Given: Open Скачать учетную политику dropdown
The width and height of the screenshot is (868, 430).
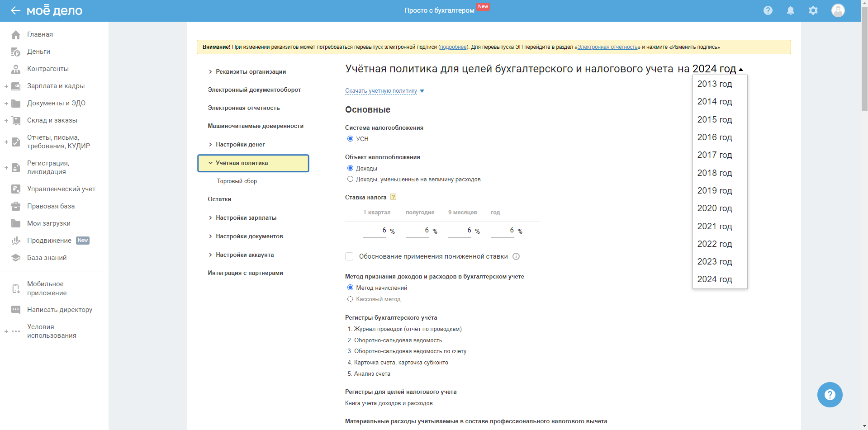Looking at the screenshot, I should pos(384,91).
